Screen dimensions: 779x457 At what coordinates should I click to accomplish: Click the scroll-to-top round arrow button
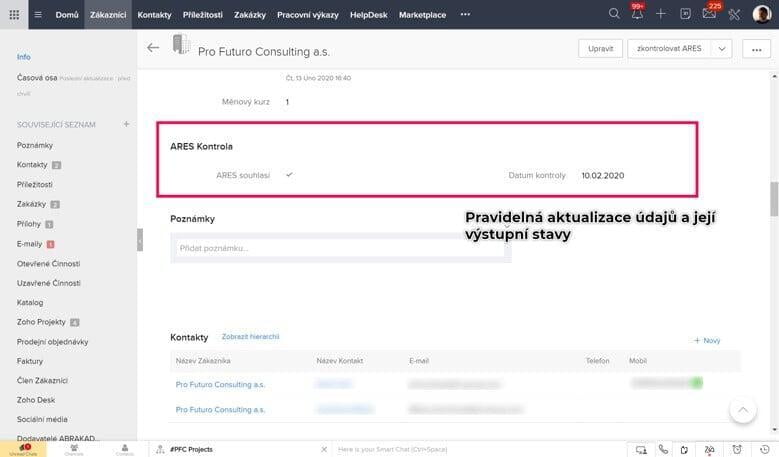[x=743, y=410]
